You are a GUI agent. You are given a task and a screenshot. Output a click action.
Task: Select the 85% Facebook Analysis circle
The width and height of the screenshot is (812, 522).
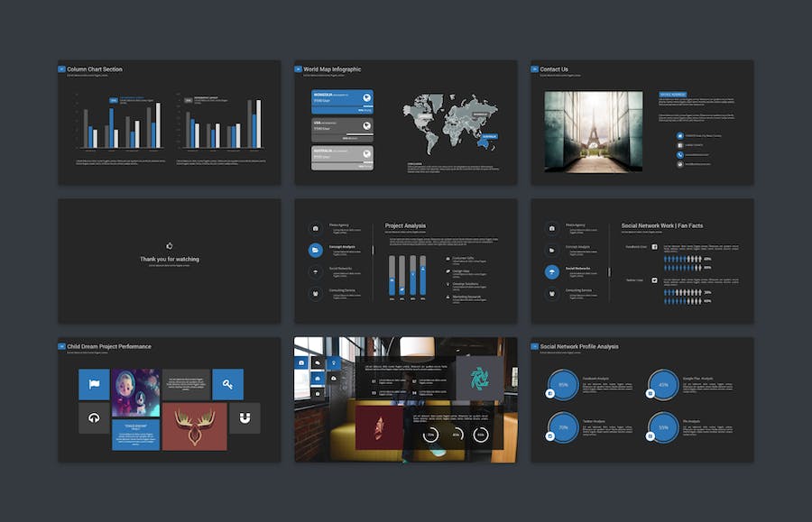(563, 383)
